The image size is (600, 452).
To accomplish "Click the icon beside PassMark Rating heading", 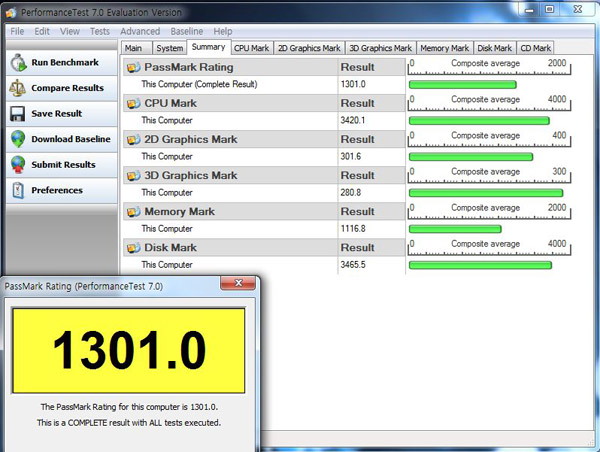I will (x=134, y=67).
